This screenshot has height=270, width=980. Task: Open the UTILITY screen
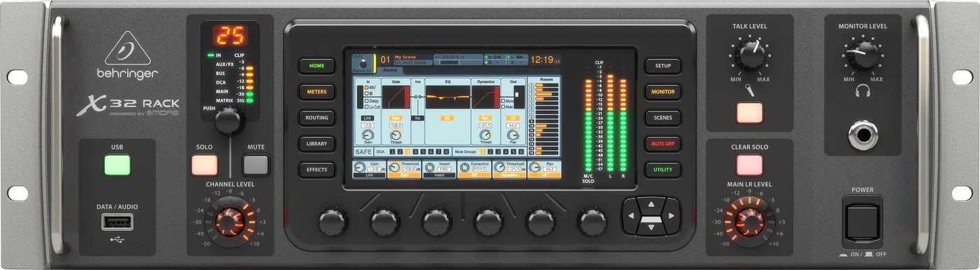pos(663,170)
